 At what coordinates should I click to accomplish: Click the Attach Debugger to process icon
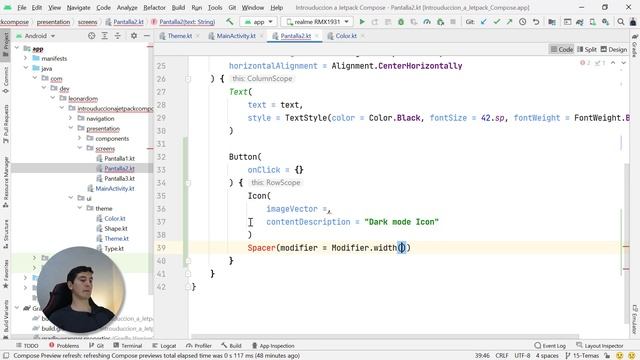coord(440,22)
